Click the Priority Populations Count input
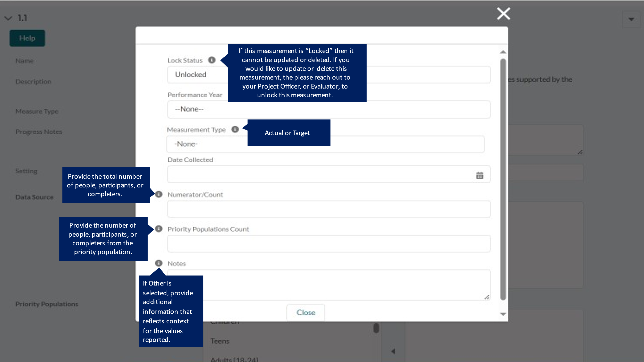Screen dimensions: 644x362 click(328, 244)
